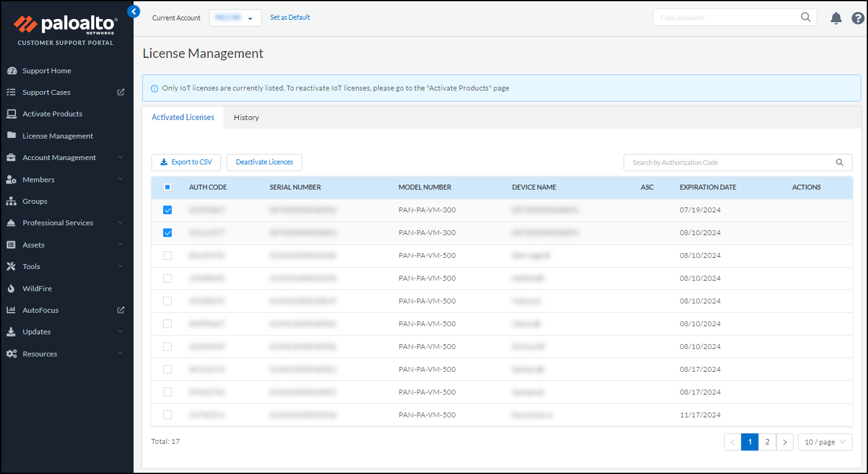Click the Groups hierarchy icon

tap(11, 201)
